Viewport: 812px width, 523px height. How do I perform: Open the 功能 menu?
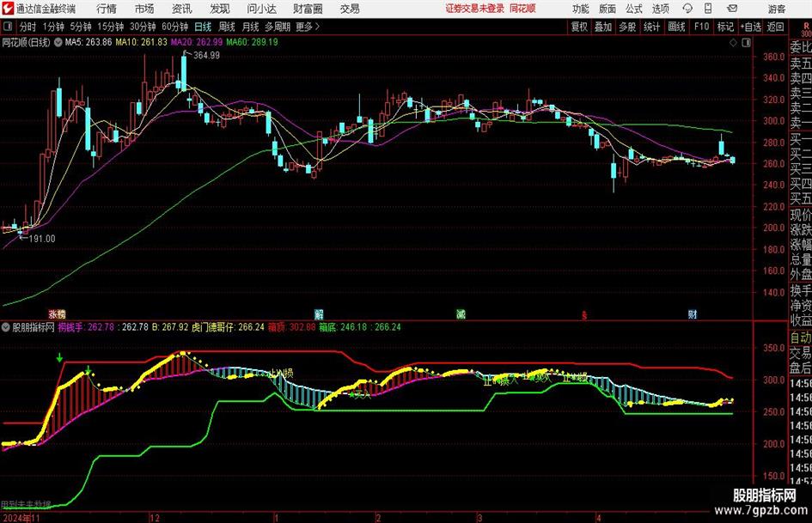581,9
